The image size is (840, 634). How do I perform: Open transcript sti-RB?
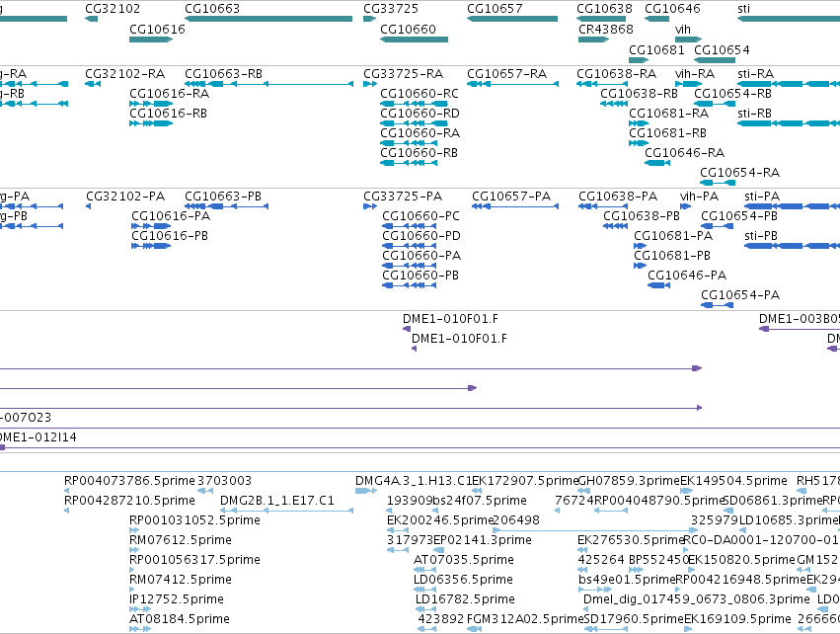[754, 114]
